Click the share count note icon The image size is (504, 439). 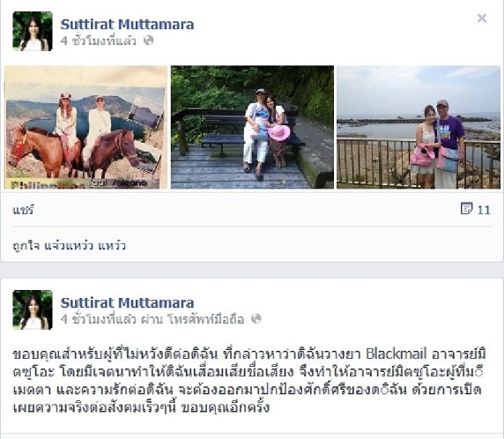(466, 208)
